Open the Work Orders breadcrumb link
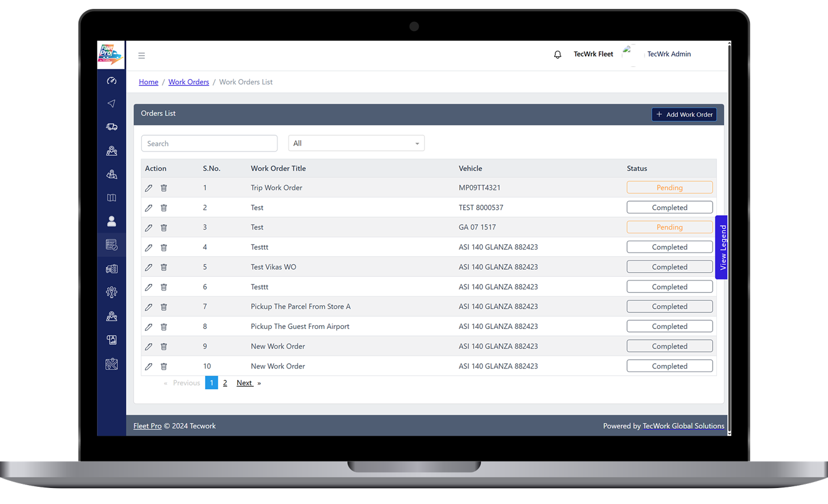 [189, 82]
